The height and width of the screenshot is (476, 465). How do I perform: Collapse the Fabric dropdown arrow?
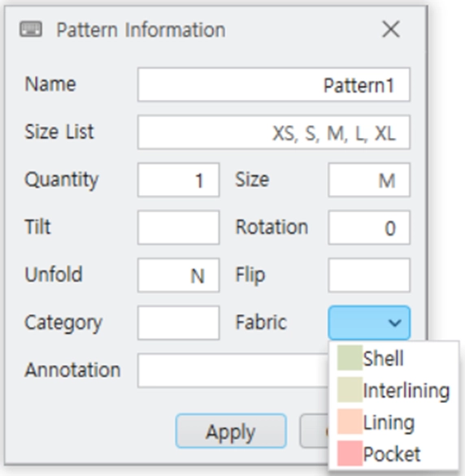394,322
